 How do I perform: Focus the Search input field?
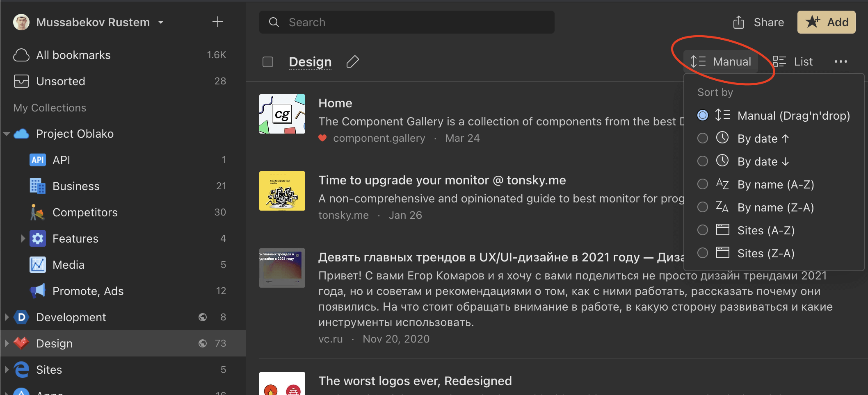pyautogui.click(x=407, y=22)
